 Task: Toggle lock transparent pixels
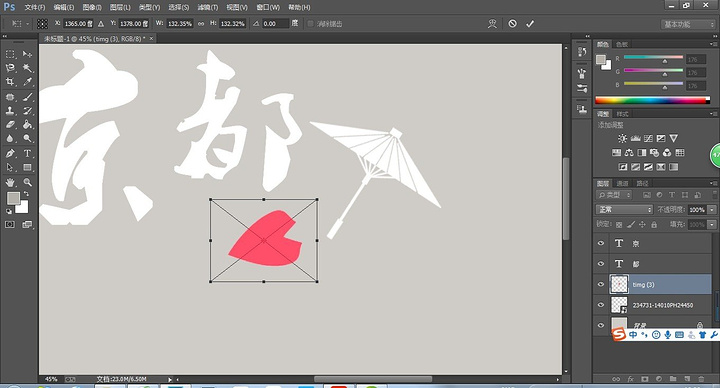[x=619, y=225]
